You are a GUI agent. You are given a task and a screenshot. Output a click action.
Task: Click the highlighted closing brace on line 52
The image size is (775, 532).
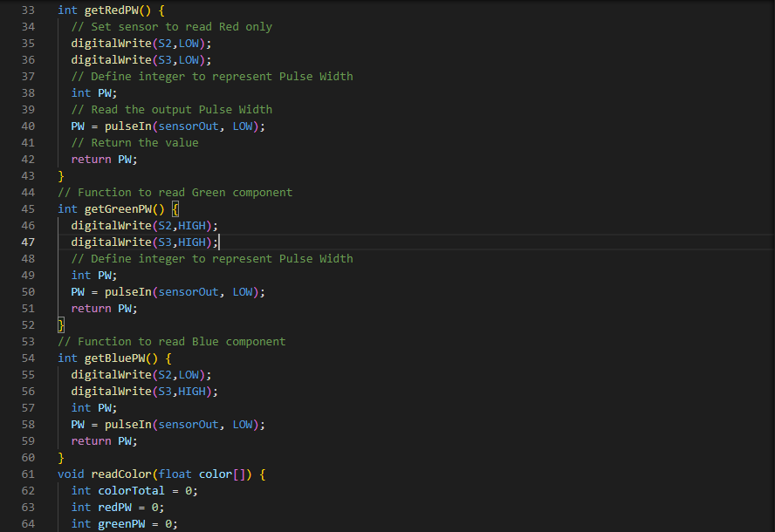(x=61, y=325)
